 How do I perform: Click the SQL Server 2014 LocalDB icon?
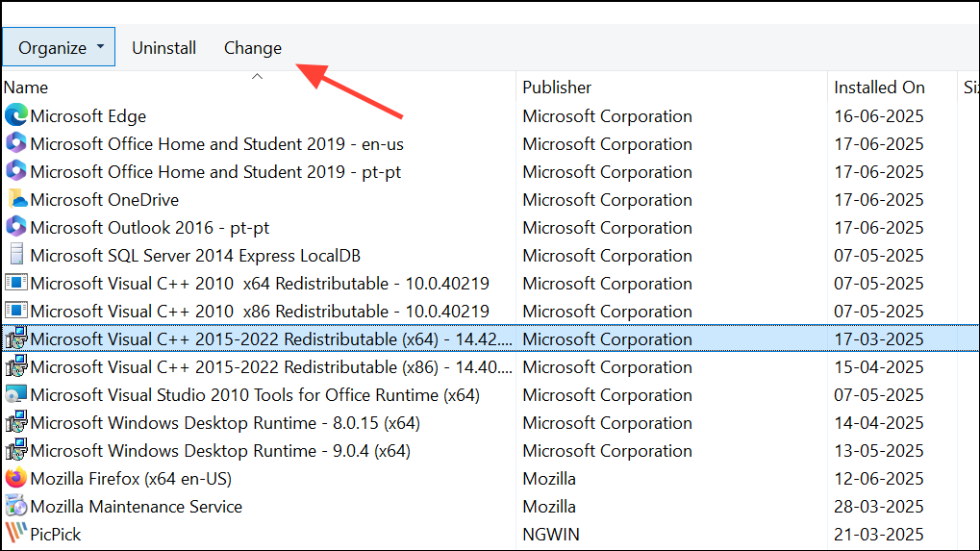[16, 255]
